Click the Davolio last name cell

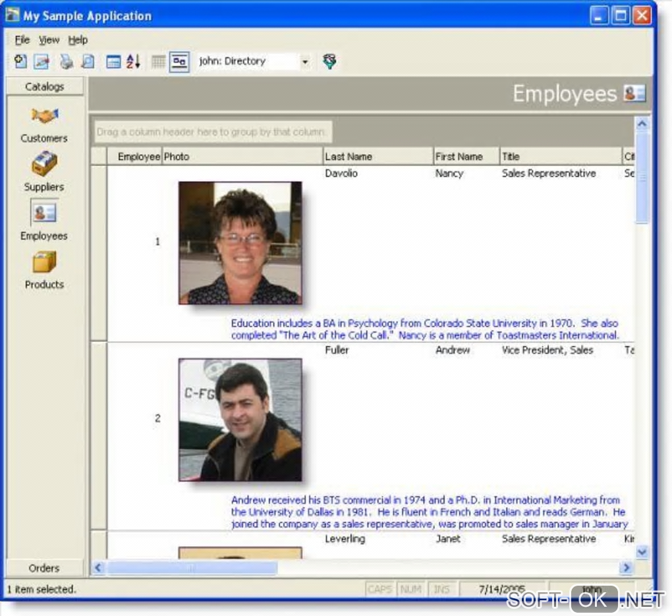pos(341,173)
